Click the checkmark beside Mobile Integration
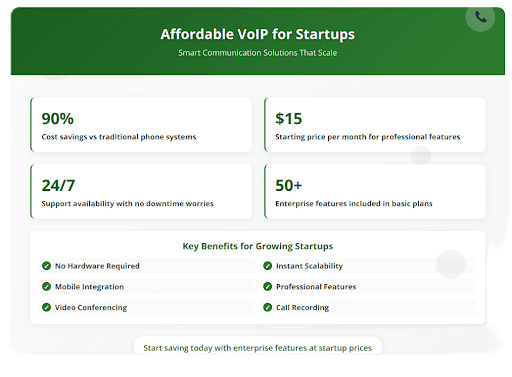This screenshot has width=512, height=377. tap(46, 286)
